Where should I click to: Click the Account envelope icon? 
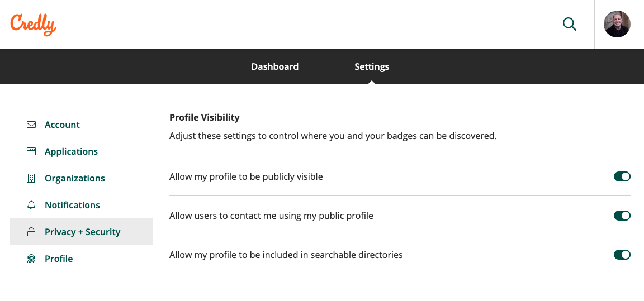[x=31, y=125]
